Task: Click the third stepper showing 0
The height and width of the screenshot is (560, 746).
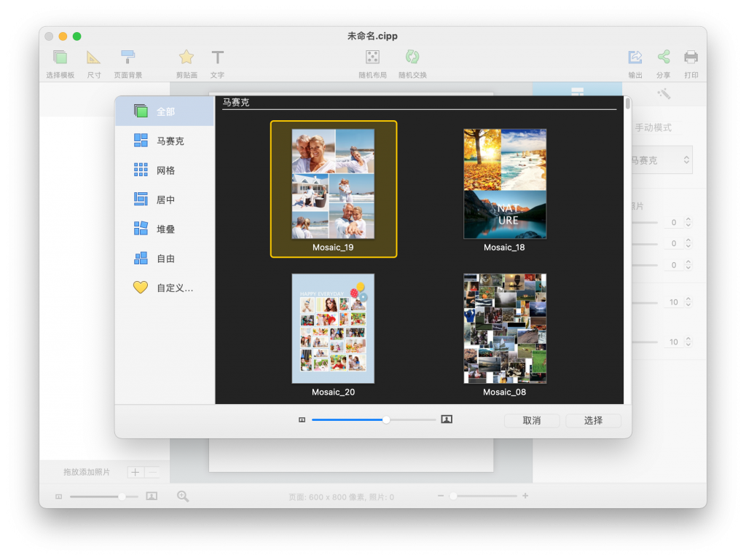Action: [x=688, y=265]
